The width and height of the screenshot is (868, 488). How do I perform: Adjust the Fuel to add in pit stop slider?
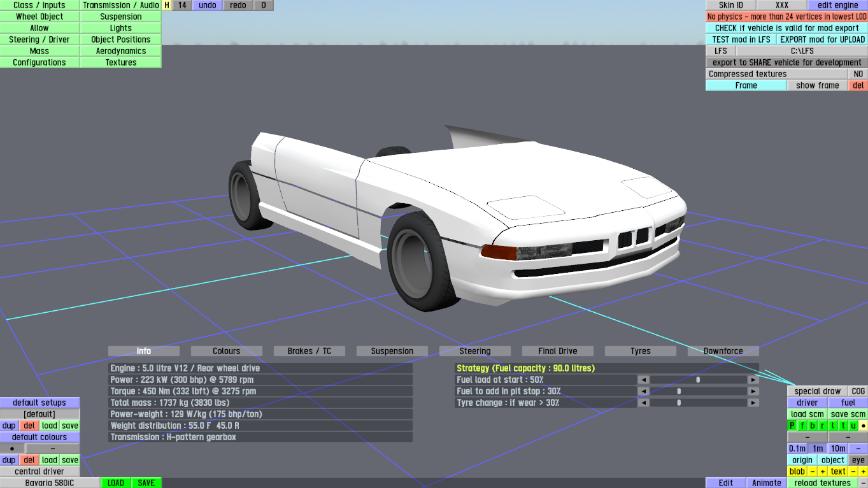pyautogui.click(x=699, y=391)
